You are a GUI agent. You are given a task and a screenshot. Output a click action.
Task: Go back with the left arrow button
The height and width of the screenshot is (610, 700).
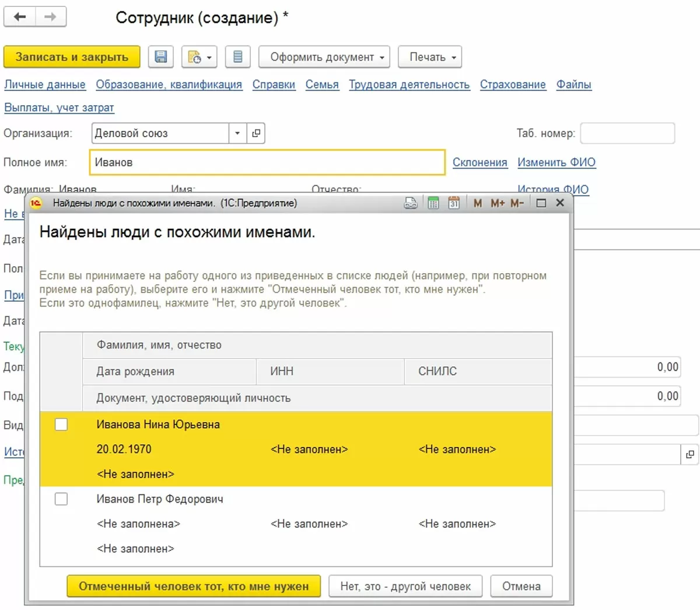[20, 17]
